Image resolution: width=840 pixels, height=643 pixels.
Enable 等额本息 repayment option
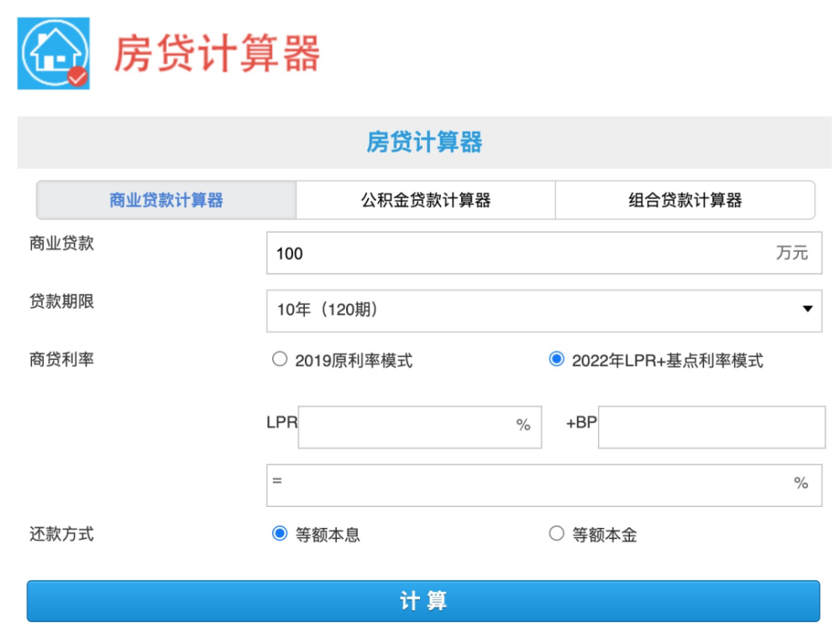tap(280, 533)
